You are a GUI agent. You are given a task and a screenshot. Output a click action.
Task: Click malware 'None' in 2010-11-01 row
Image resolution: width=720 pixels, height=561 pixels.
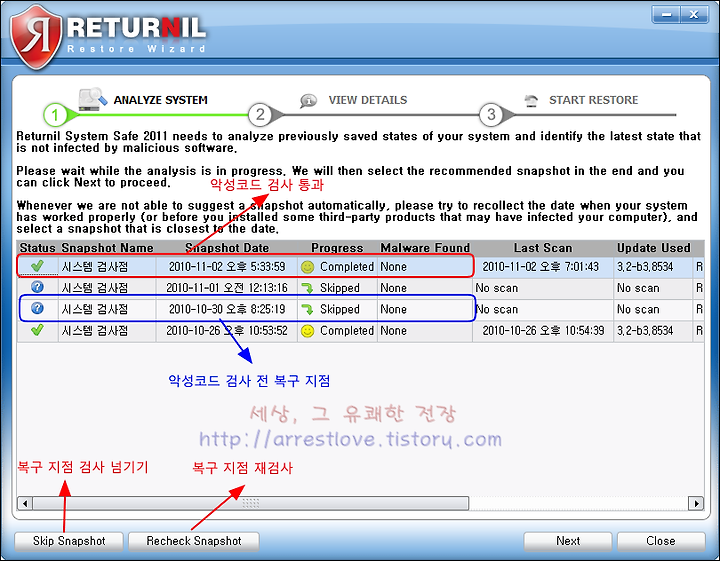[x=394, y=288]
